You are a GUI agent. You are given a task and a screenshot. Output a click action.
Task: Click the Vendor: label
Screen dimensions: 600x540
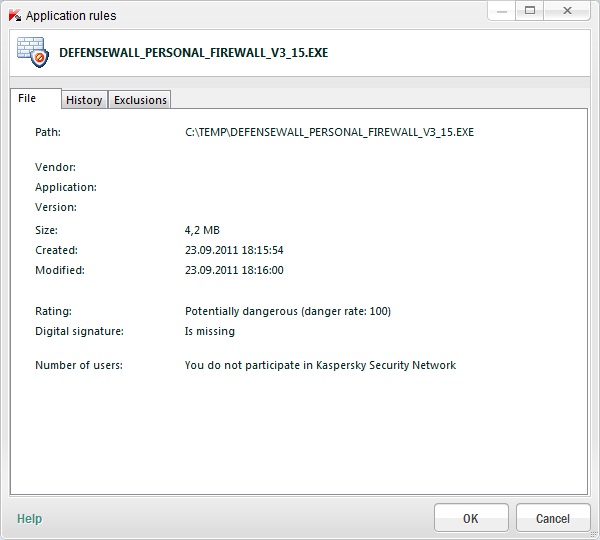coord(55,167)
